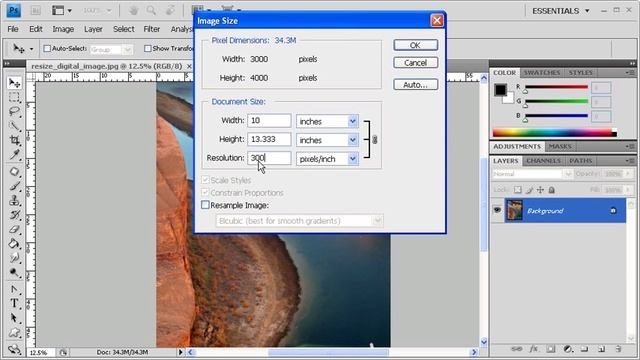Open the Auto-Select Group dropdown
Viewport: 640px width, 360px height.
pos(111,49)
